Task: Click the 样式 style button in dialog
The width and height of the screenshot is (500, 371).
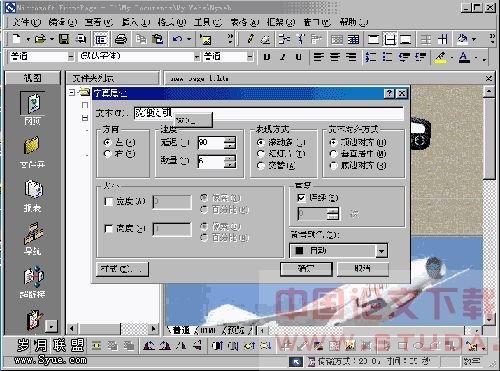Action: pos(122,269)
